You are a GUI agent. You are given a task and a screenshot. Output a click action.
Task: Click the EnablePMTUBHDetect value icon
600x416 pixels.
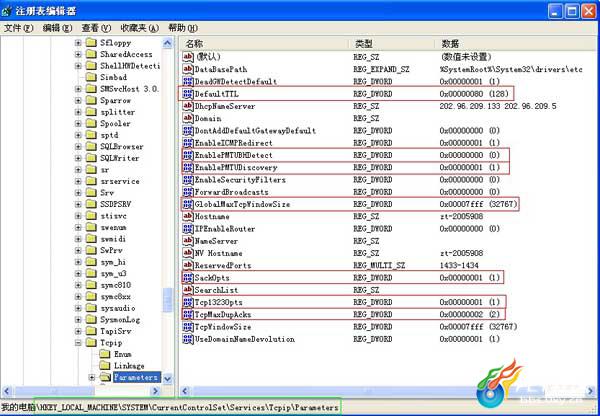tap(188, 155)
